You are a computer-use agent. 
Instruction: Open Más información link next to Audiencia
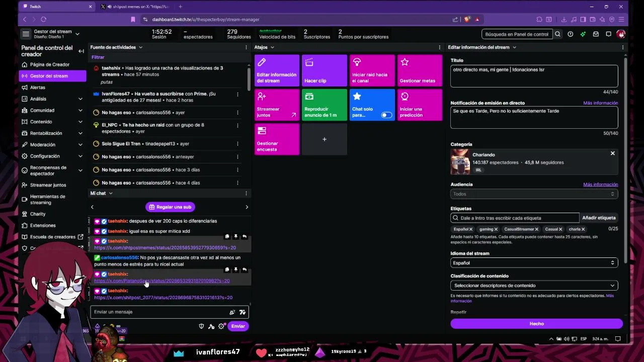click(600, 185)
